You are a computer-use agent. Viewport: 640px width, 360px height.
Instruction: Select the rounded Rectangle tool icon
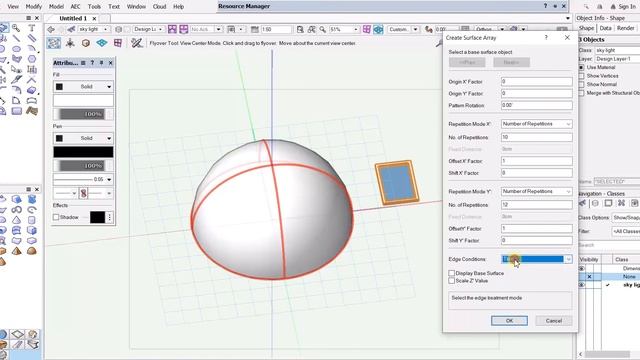[16, 111]
